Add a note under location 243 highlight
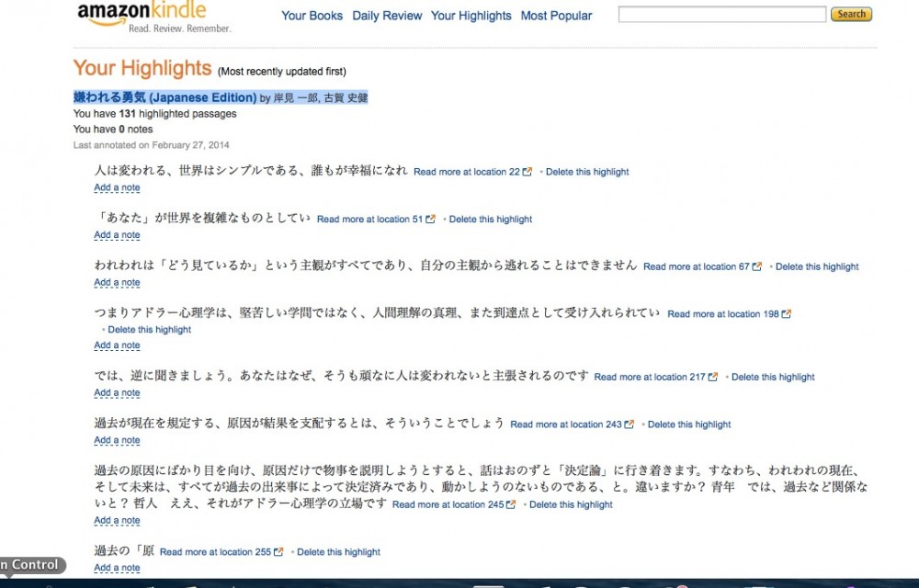919x588 pixels. click(x=118, y=440)
